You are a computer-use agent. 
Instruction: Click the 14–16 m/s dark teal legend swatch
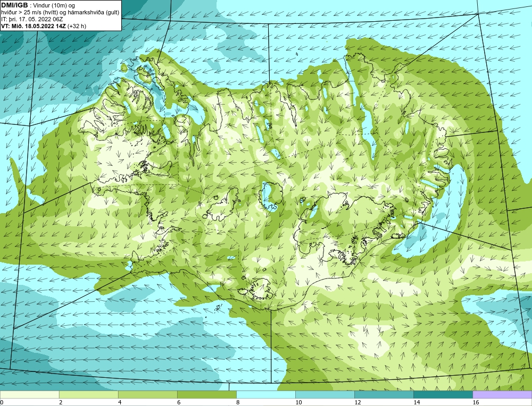[x=443, y=394]
